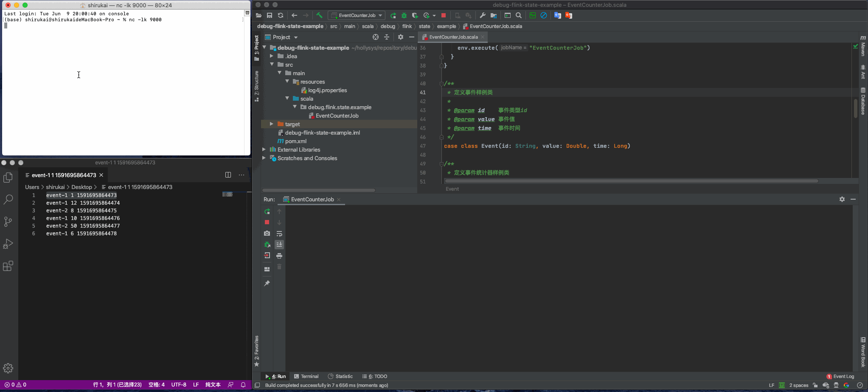Open Profiler run dropdown arrow

434,16
